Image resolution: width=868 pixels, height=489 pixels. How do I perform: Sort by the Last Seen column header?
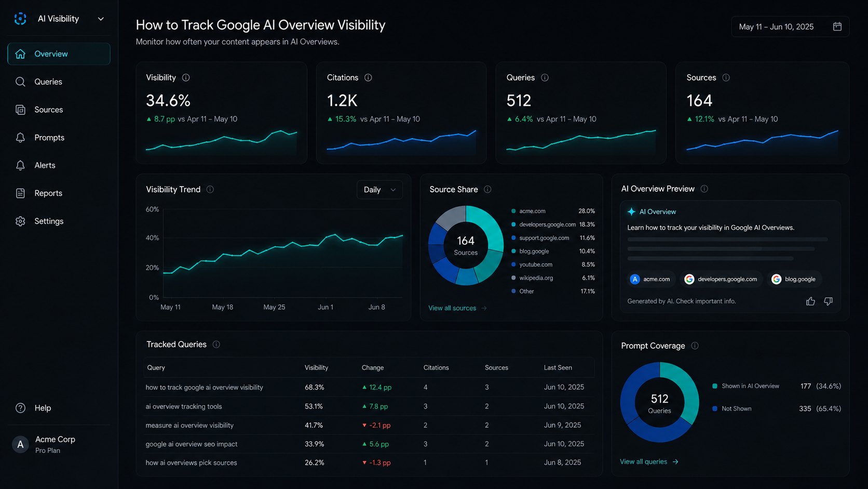[558, 367]
